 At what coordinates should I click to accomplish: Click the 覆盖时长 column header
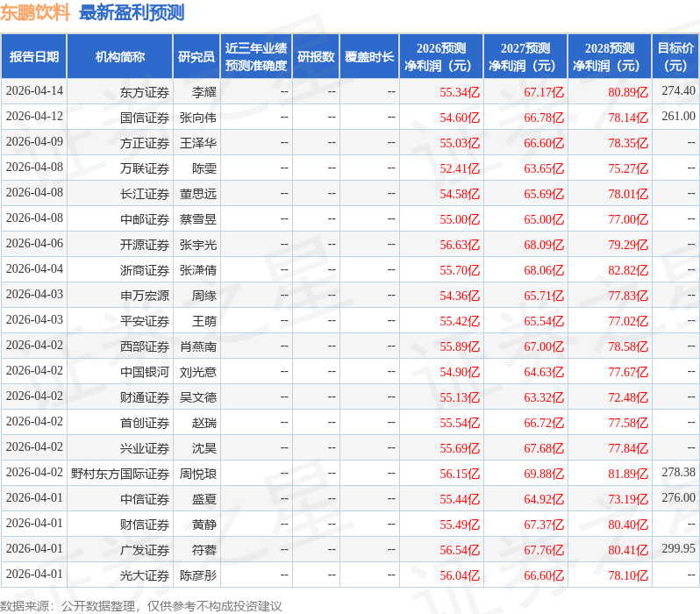pos(369,57)
